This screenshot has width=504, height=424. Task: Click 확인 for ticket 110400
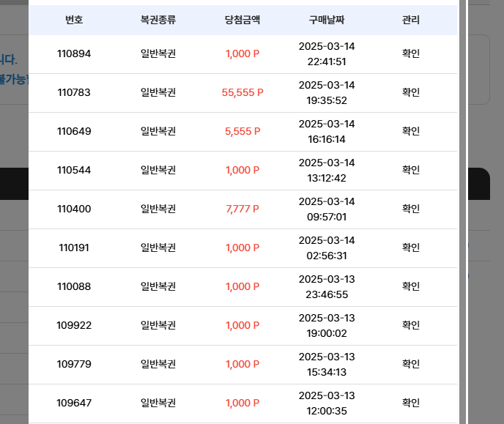411,209
